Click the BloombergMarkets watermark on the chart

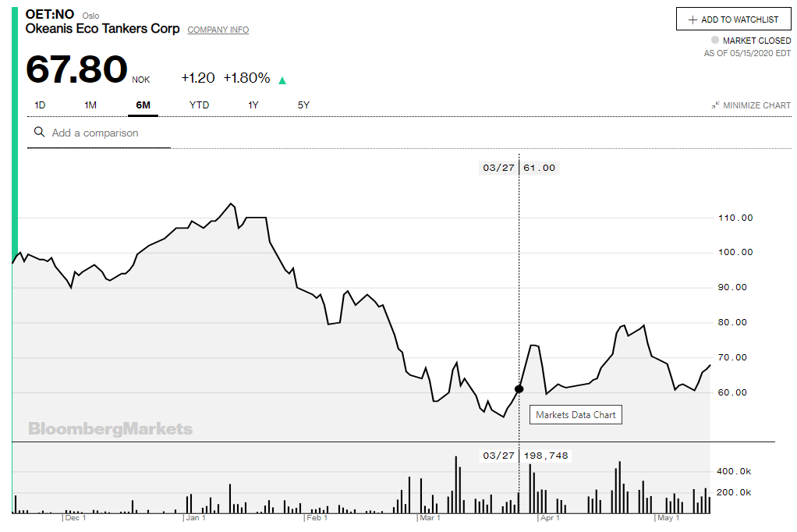pos(110,428)
